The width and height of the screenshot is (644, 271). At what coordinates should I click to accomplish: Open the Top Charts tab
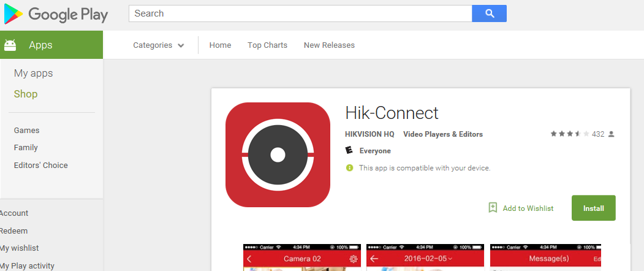[267, 45]
